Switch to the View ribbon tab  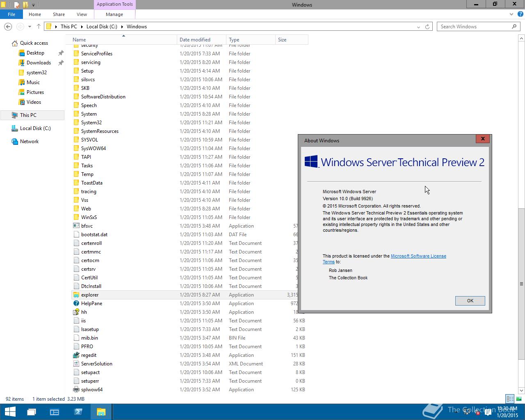click(x=82, y=14)
